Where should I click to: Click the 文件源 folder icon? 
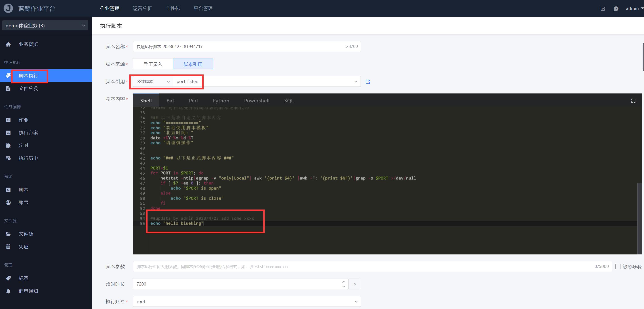point(8,234)
